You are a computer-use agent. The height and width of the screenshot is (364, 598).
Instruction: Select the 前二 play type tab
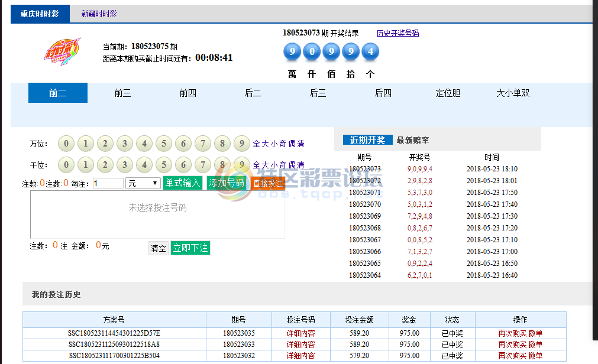[57, 93]
